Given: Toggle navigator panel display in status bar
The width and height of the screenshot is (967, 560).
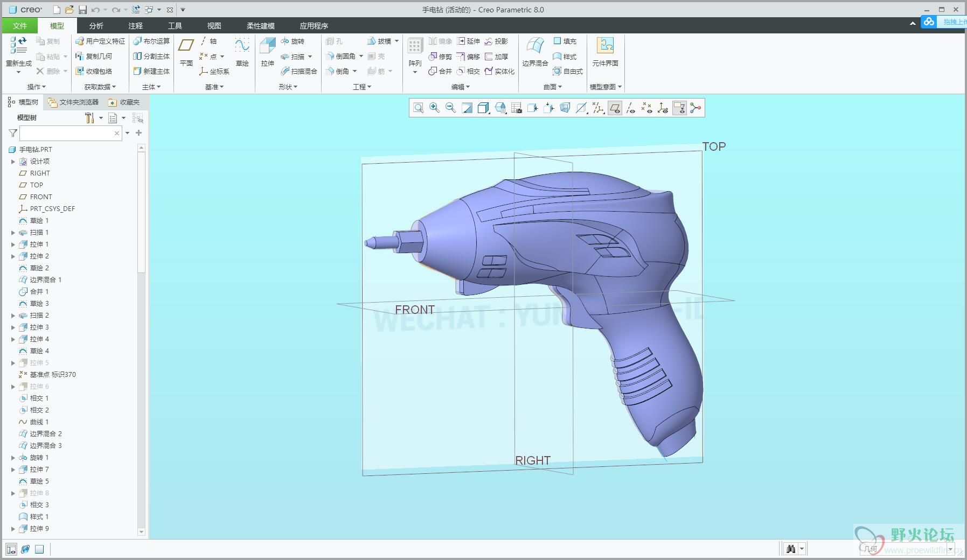Looking at the screenshot, I should tap(11, 549).
